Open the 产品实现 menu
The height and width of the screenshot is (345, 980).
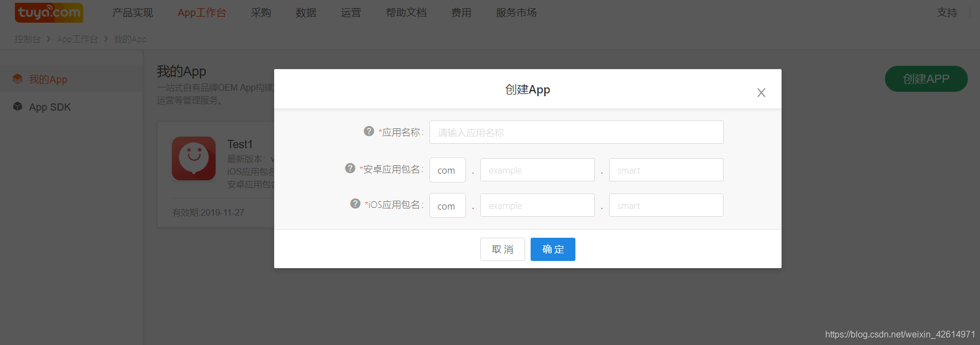click(x=133, y=12)
